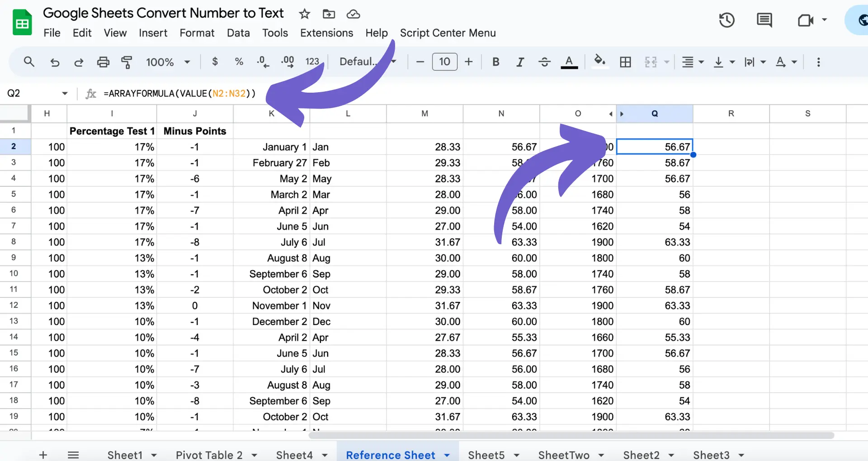
Task: Open the Data menu
Action: [x=238, y=33]
